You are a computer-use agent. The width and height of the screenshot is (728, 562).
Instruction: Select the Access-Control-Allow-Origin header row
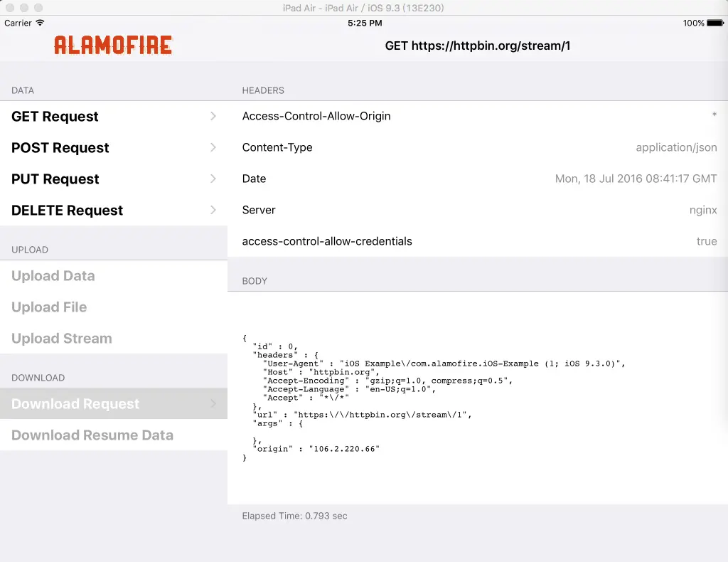coord(478,116)
